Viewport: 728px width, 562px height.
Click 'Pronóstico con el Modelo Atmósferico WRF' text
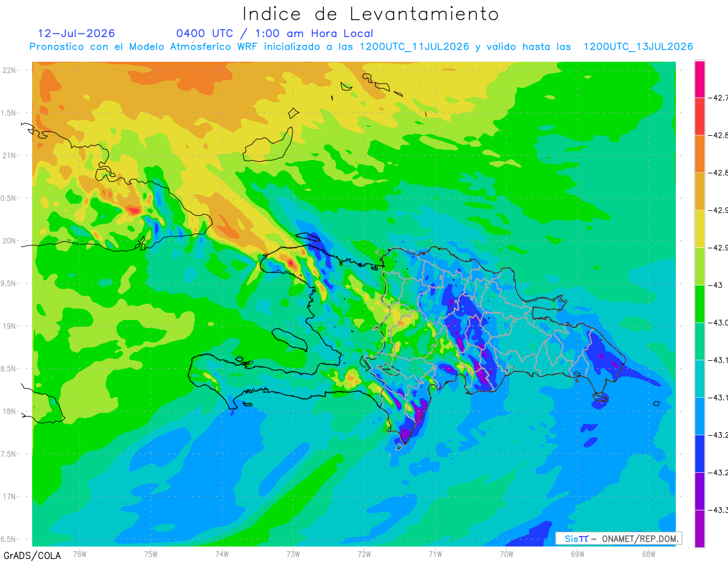pyautogui.click(x=144, y=47)
